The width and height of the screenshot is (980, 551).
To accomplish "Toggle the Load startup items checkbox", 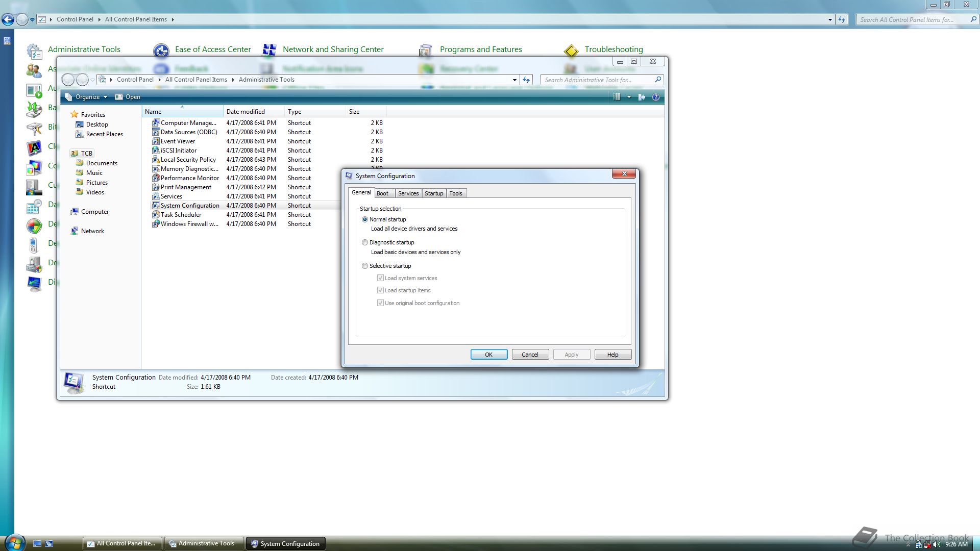I will click(x=380, y=290).
